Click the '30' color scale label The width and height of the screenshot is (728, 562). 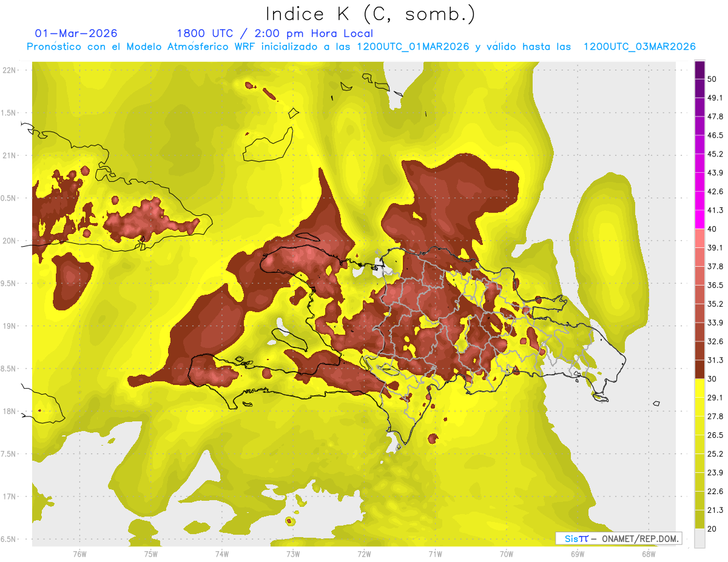(712, 379)
